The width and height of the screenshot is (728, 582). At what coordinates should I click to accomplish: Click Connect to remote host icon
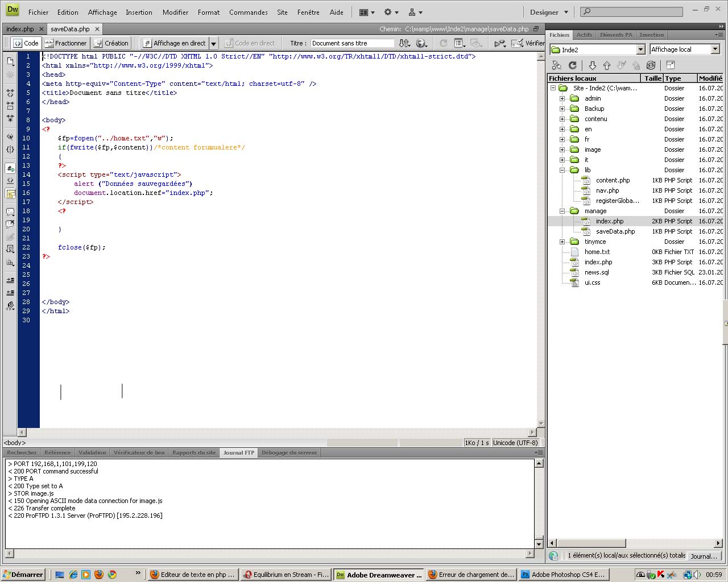coord(556,65)
